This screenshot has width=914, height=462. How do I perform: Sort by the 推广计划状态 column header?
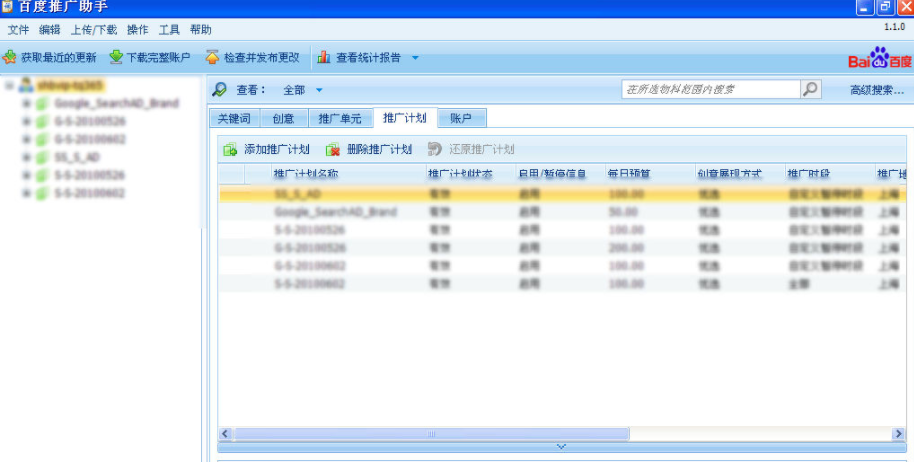pos(470,174)
